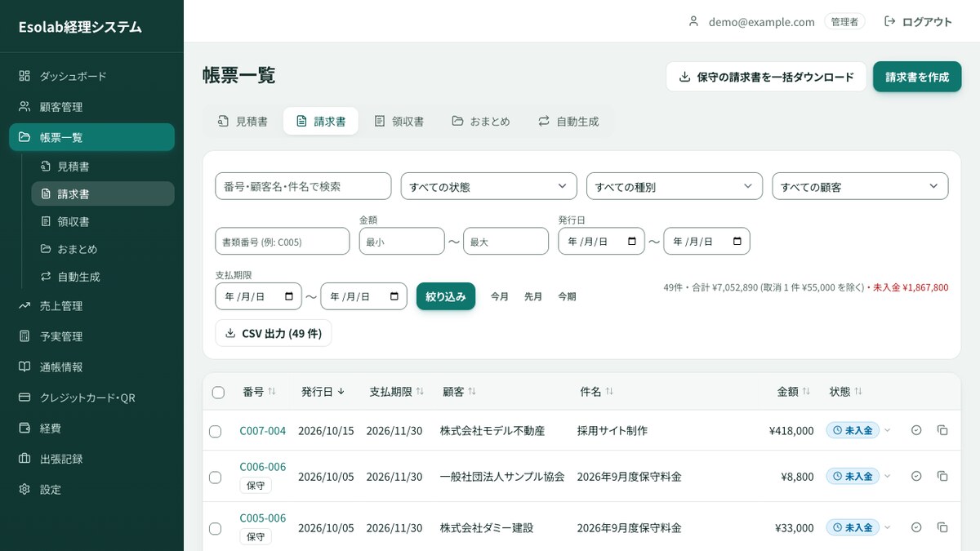Viewport: 980px width, 551px height.
Task: Export with the CSV 出力 (49 件) button
Action: (x=274, y=333)
